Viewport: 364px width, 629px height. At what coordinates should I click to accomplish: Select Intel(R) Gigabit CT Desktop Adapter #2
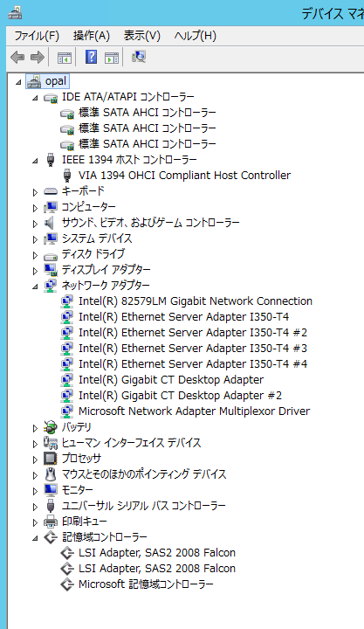click(180, 396)
